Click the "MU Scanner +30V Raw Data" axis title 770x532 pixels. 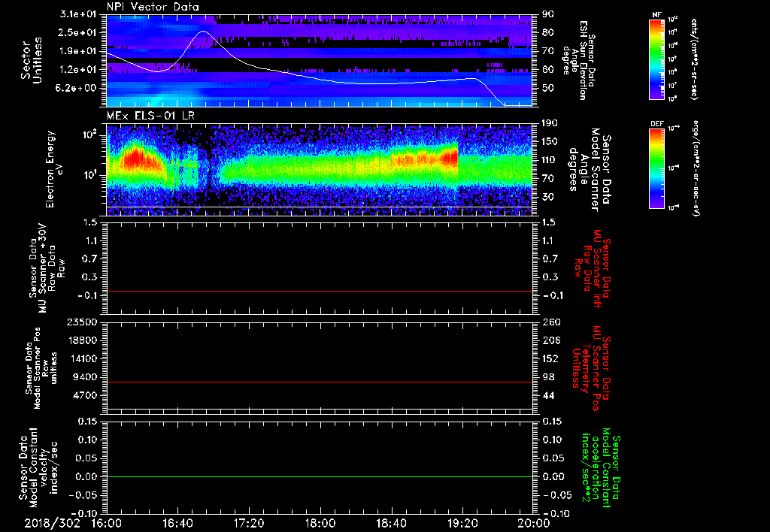[47, 268]
